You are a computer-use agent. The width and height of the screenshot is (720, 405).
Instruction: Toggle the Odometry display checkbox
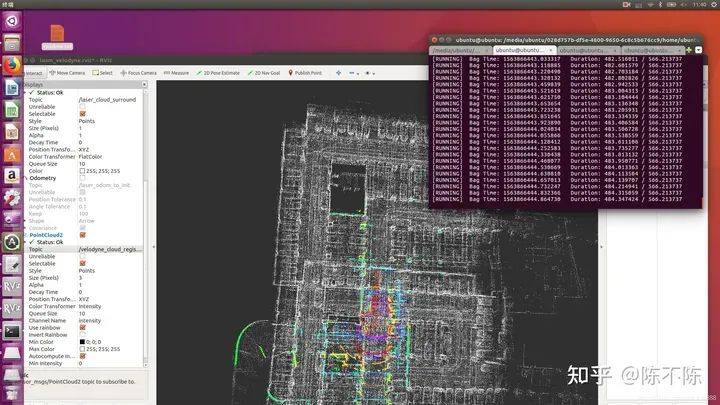point(82,178)
